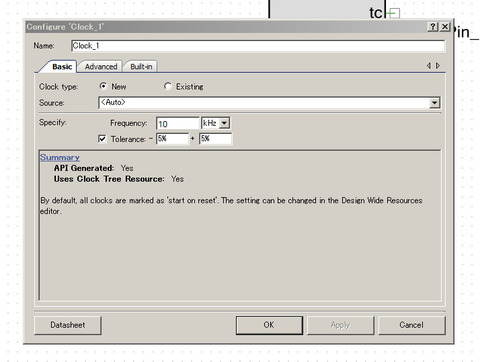Click the minus tolerance percentage field

(x=172, y=139)
